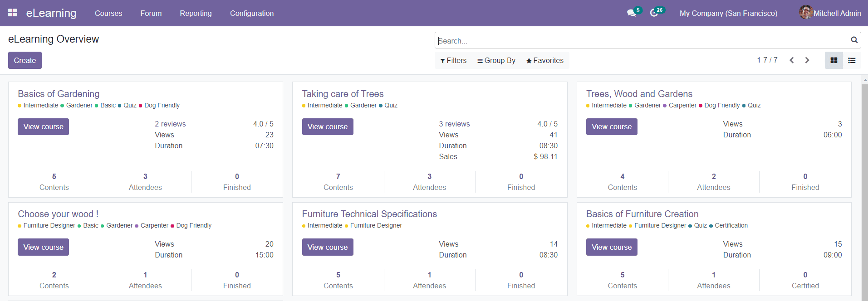Open the Favorites dropdown

pos(544,61)
